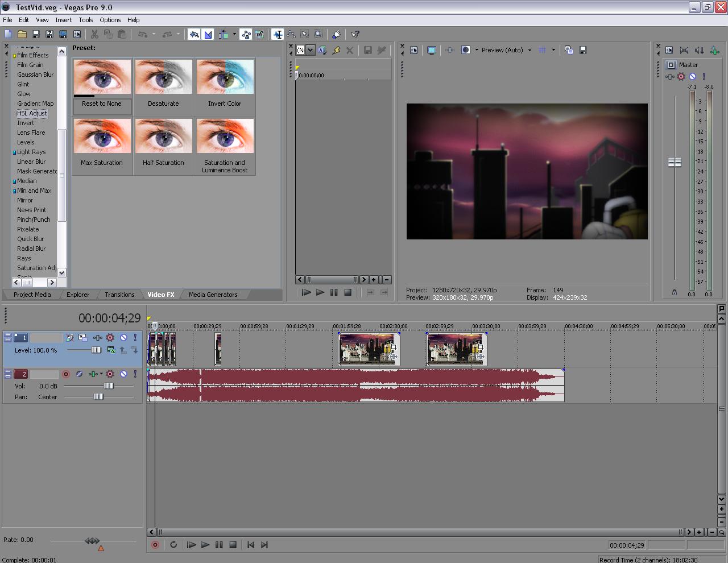
Task: Toggle Ignore Event Grouping button
Action: (x=260, y=34)
